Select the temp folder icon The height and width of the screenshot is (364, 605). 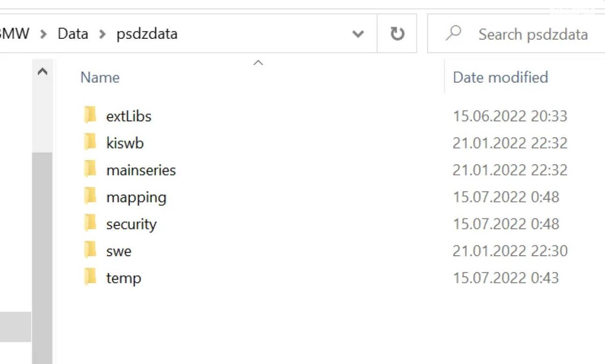pos(90,277)
